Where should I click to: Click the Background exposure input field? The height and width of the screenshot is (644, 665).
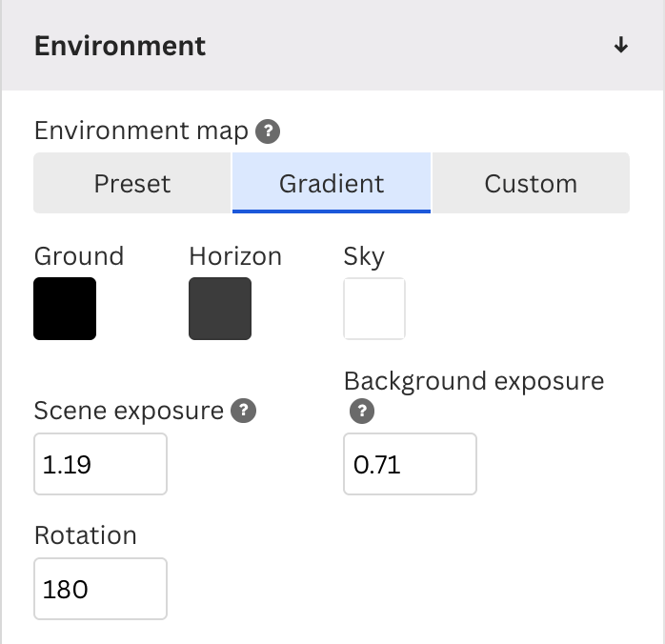[410, 464]
